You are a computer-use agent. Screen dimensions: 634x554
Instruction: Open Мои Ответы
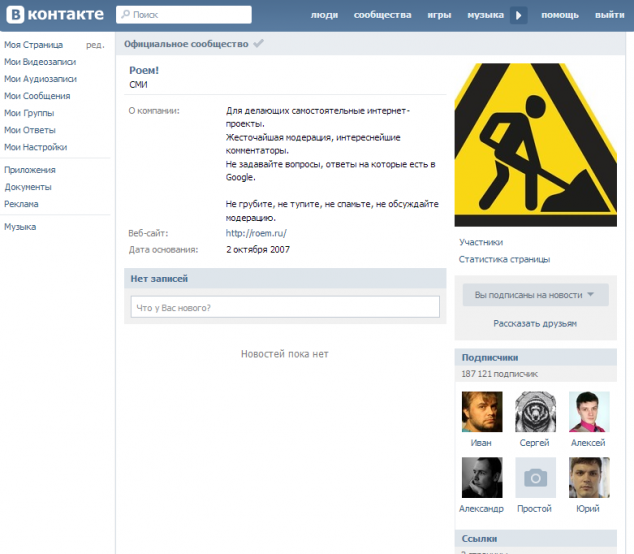click(30, 130)
